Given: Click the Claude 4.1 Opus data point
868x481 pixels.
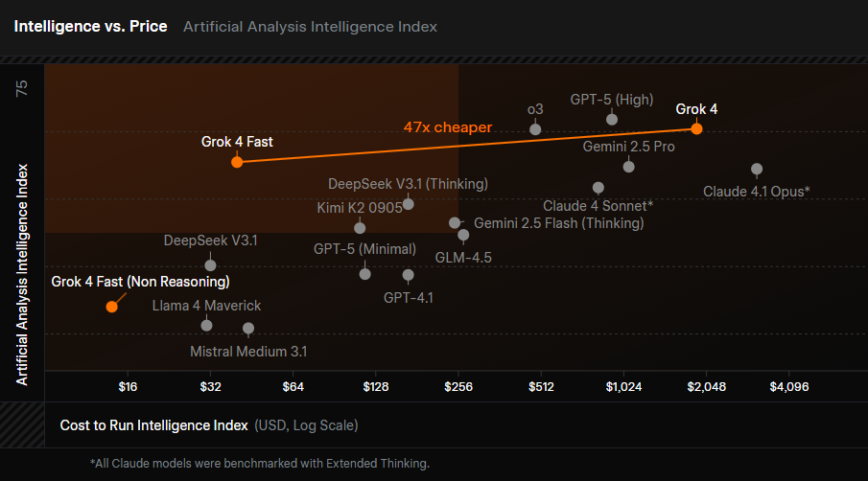Looking at the screenshot, I should pos(757,169).
